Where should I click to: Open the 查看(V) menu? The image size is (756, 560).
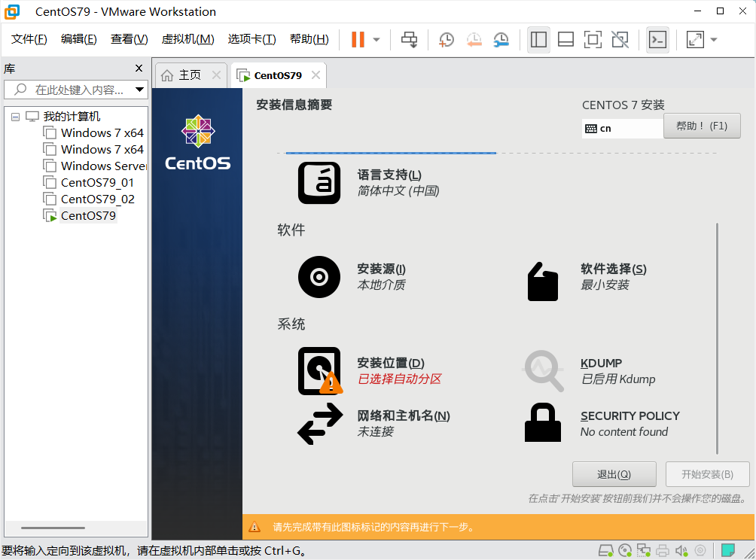130,39
